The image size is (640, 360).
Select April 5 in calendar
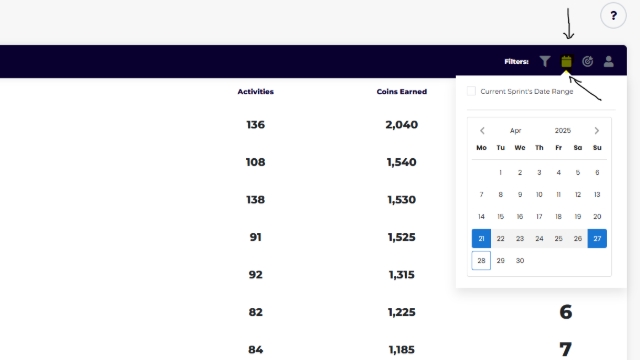coord(578,173)
